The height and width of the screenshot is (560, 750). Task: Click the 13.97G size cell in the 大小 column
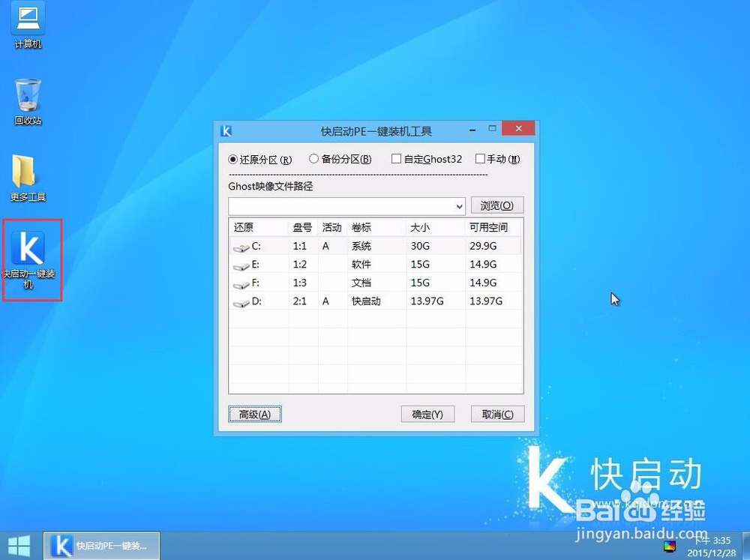point(427,301)
